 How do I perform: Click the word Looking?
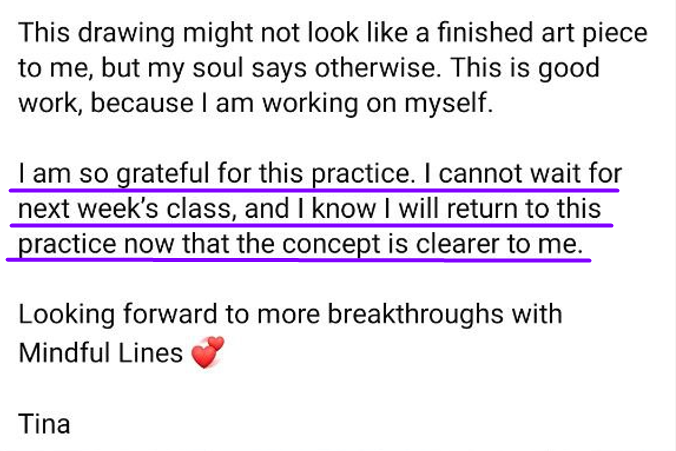tap(67, 315)
